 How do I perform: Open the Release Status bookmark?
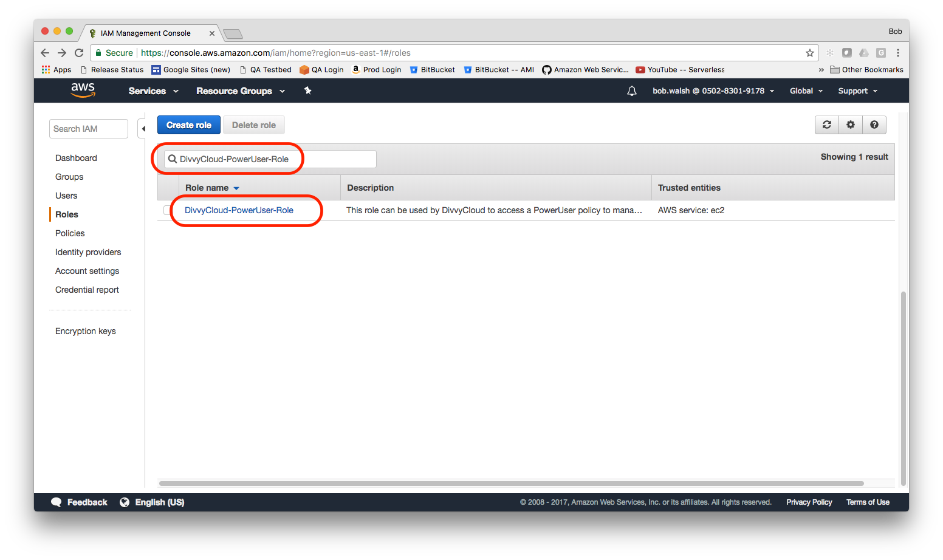pyautogui.click(x=112, y=70)
